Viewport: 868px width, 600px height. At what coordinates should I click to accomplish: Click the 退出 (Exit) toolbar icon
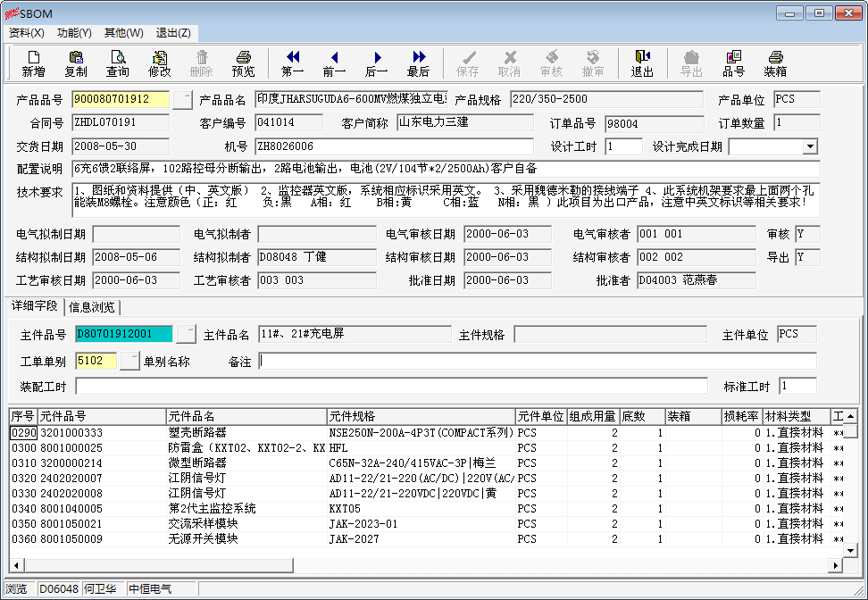(x=642, y=63)
